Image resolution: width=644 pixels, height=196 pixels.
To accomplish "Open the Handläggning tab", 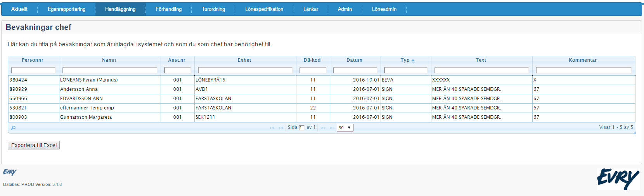I will pos(120,9).
